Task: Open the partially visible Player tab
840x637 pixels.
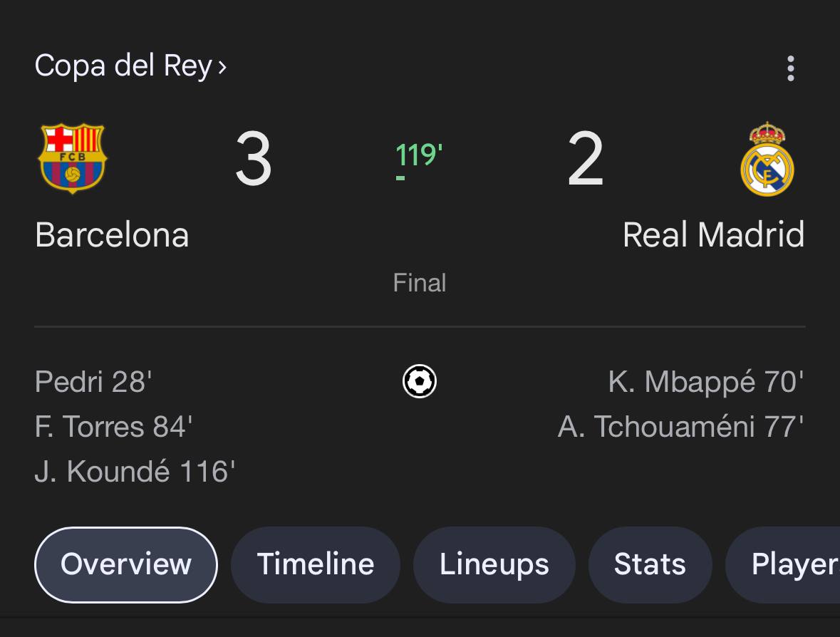Action: 783,564
